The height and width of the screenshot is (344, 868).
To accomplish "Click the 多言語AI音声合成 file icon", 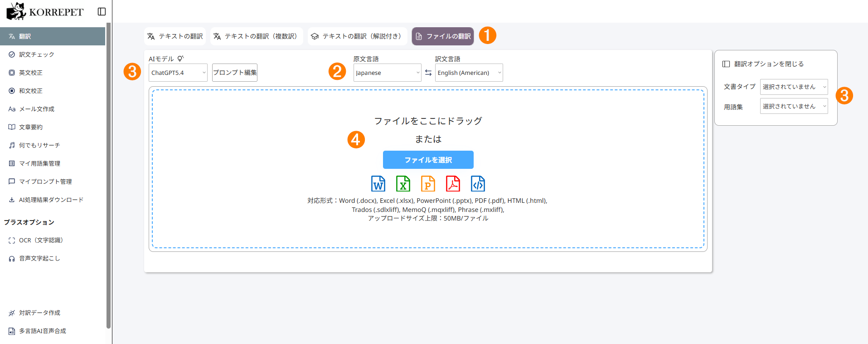I will pyautogui.click(x=12, y=331).
